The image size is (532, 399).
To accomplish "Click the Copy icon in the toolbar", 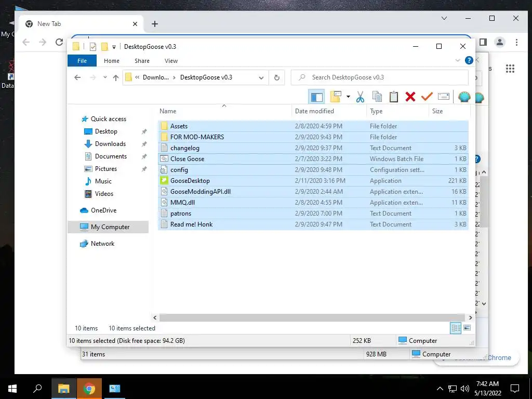I will [x=377, y=97].
